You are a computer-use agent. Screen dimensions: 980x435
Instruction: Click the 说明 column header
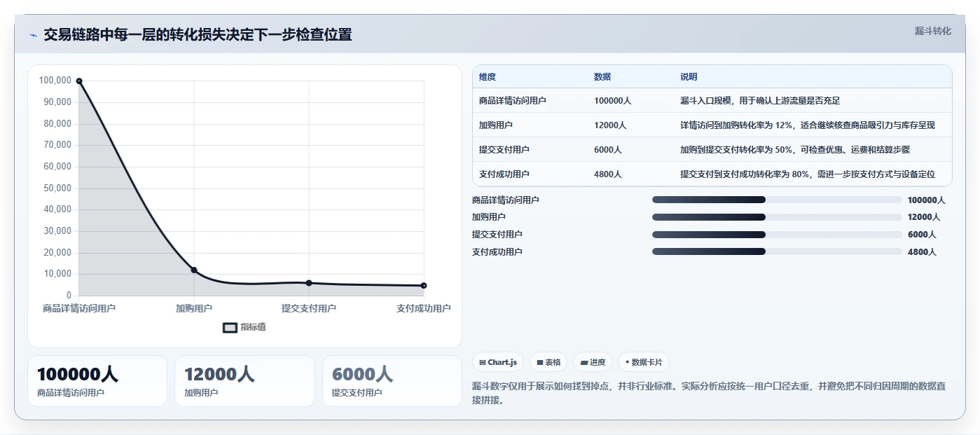point(689,77)
